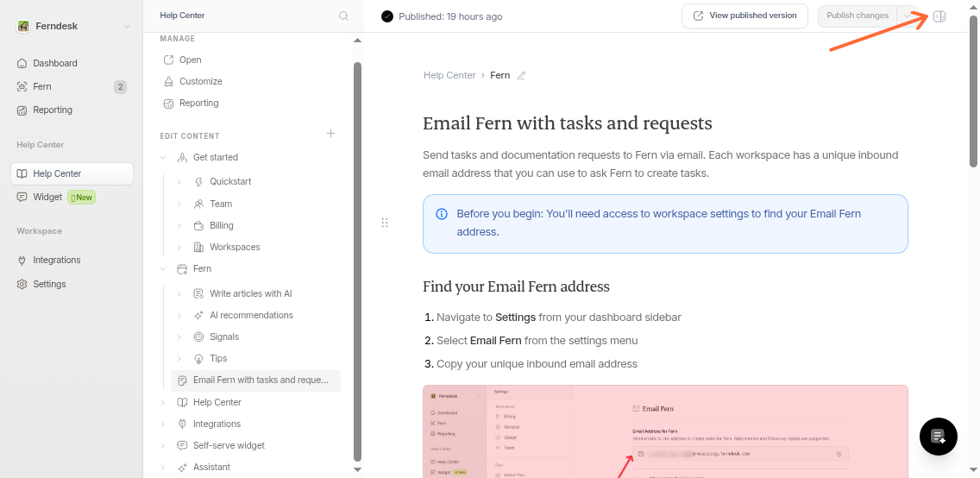Image resolution: width=980 pixels, height=478 pixels.
Task: Select the Workspaces tree item
Action: coord(235,248)
